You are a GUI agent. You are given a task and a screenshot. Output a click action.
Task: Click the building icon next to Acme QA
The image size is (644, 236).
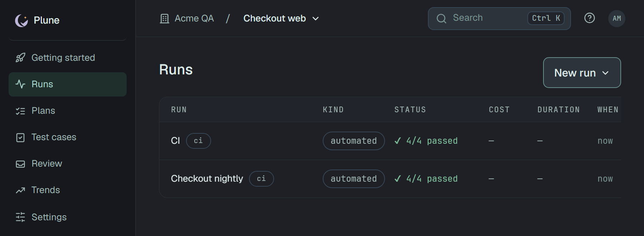click(165, 19)
